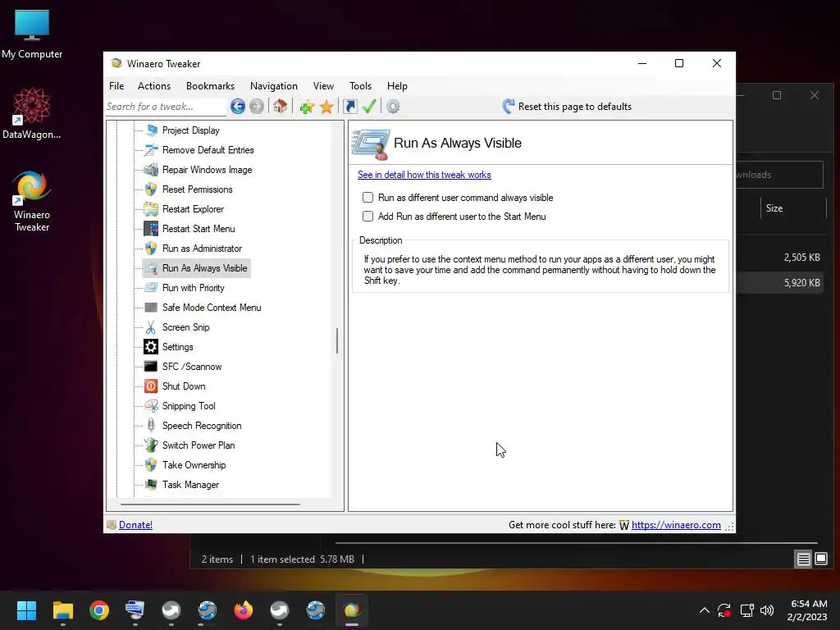
Task: Click the volume speaker tray icon
Action: 767,610
